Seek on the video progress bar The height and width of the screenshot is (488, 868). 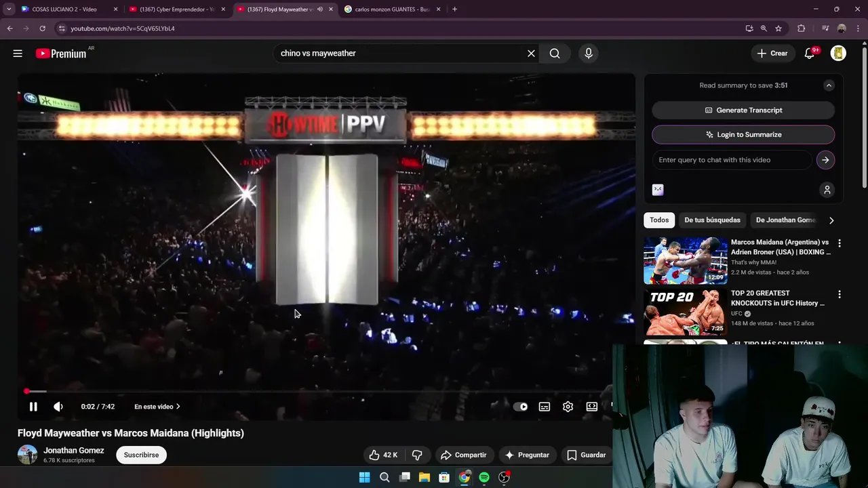tap(319, 391)
